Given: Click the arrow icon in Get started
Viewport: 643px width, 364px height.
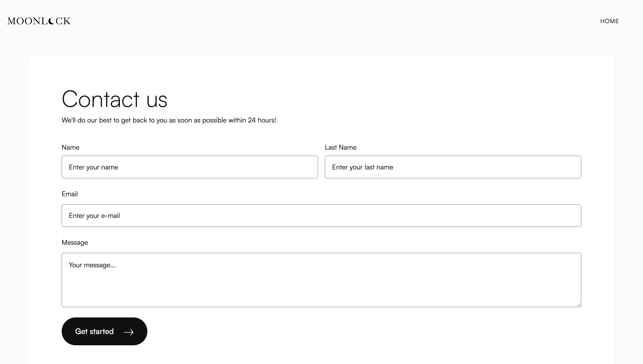Looking at the screenshot, I should coord(129,332).
